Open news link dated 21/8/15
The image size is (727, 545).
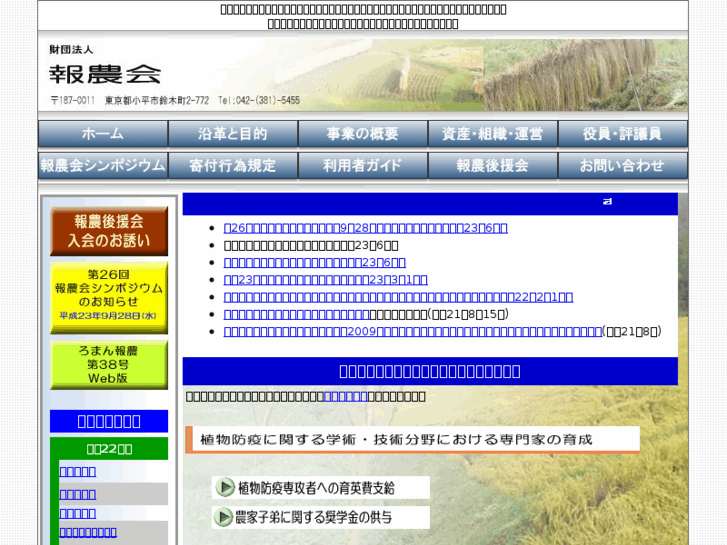(x=296, y=314)
